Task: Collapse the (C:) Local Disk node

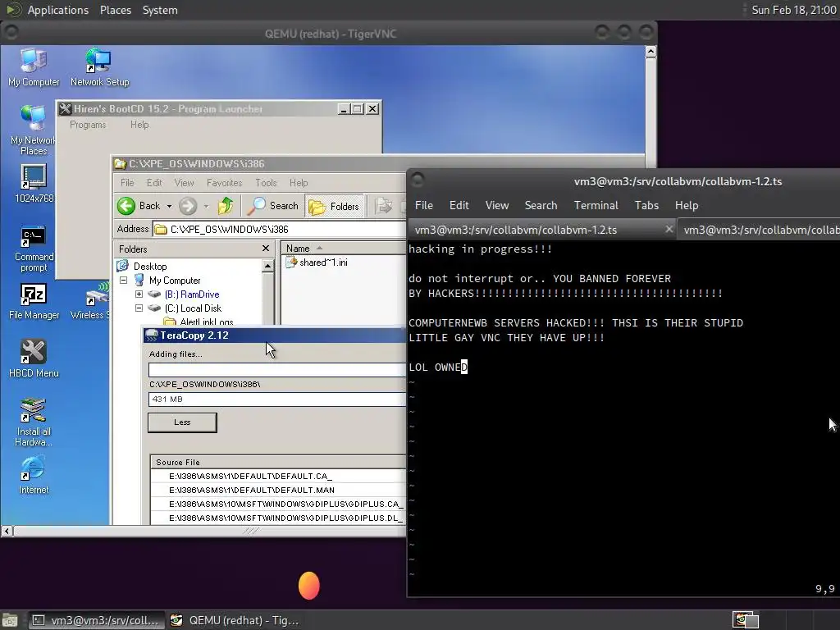Action: coord(139,308)
